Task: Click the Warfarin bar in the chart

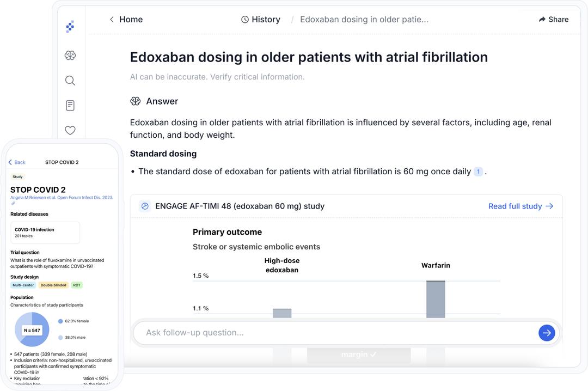Action: [x=436, y=299]
